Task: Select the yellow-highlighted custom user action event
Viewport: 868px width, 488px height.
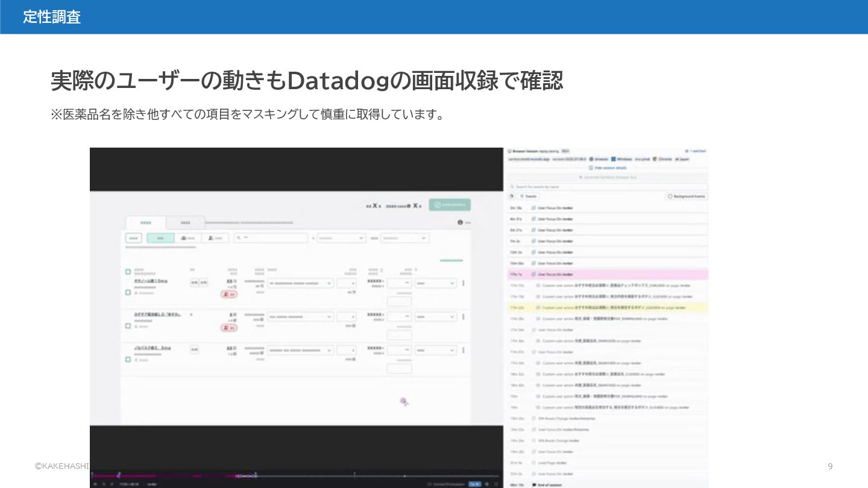Action: [x=608, y=307]
